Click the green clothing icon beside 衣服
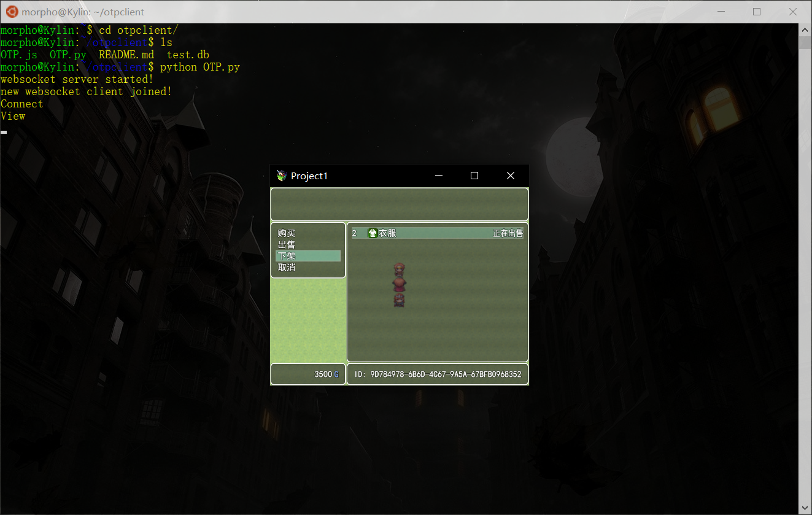Viewport: 812px width, 515px height. [373, 233]
